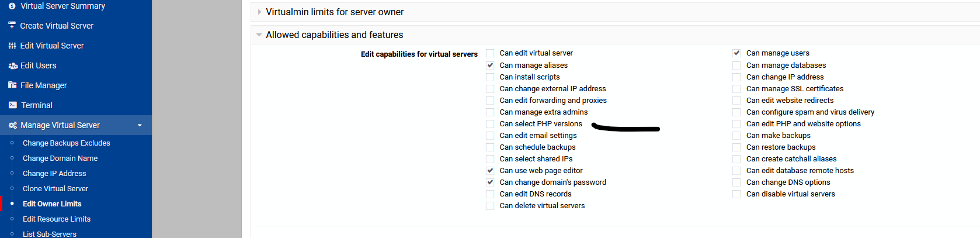
Task: Open the Edit Resource Limits submenu item
Action: pos(57,219)
